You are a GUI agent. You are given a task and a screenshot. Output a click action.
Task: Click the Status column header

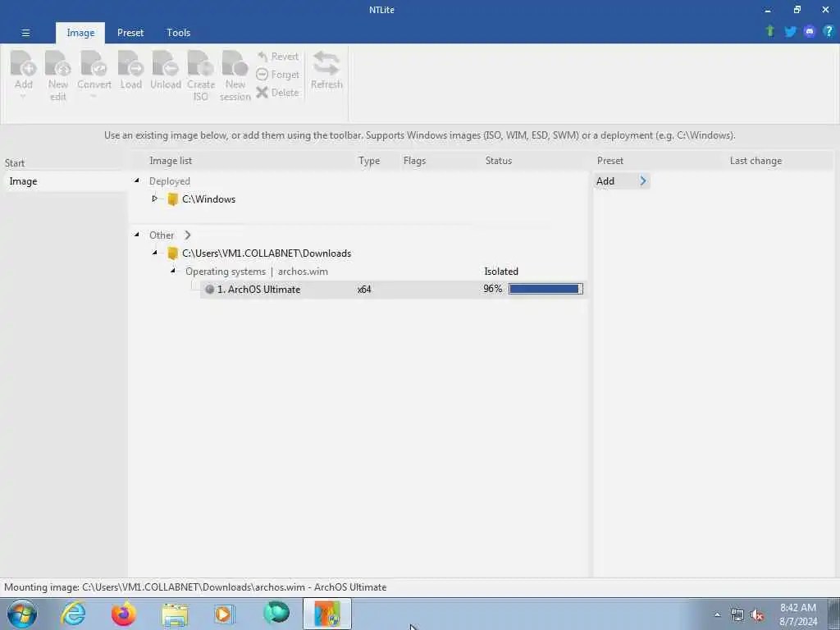(499, 161)
